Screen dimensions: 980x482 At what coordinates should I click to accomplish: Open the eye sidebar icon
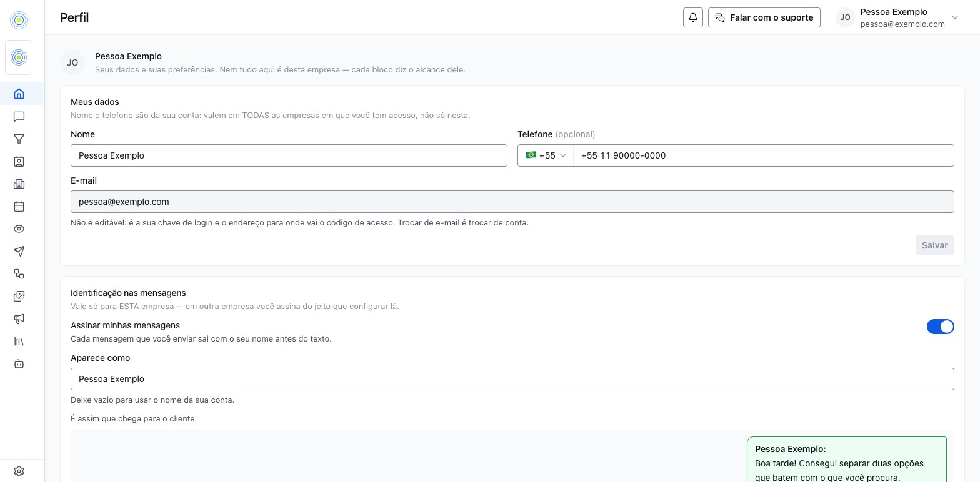pos(19,229)
